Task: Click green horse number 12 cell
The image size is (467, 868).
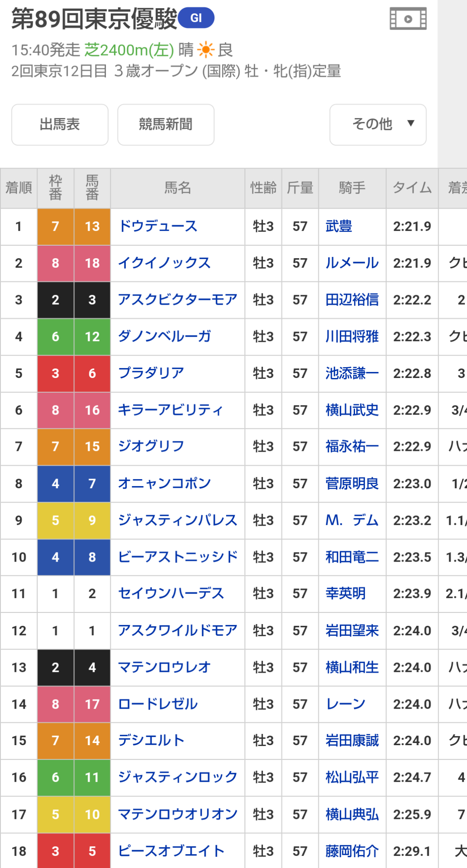Action: click(92, 336)
